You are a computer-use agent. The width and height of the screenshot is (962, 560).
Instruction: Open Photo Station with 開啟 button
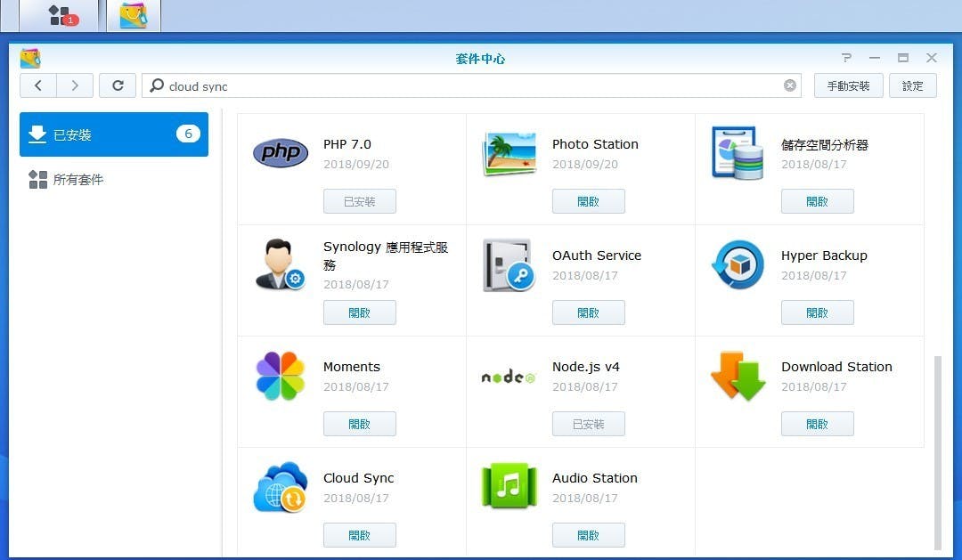click(x=589, y=201)
